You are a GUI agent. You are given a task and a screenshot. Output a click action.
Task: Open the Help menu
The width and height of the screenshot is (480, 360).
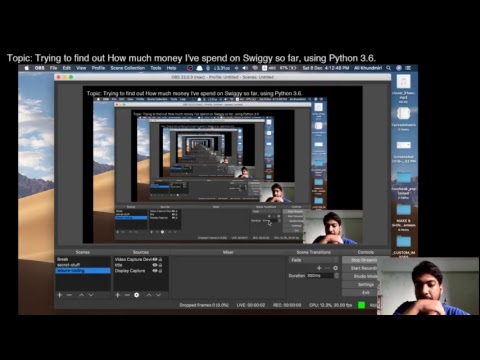(x=171, y=68)
